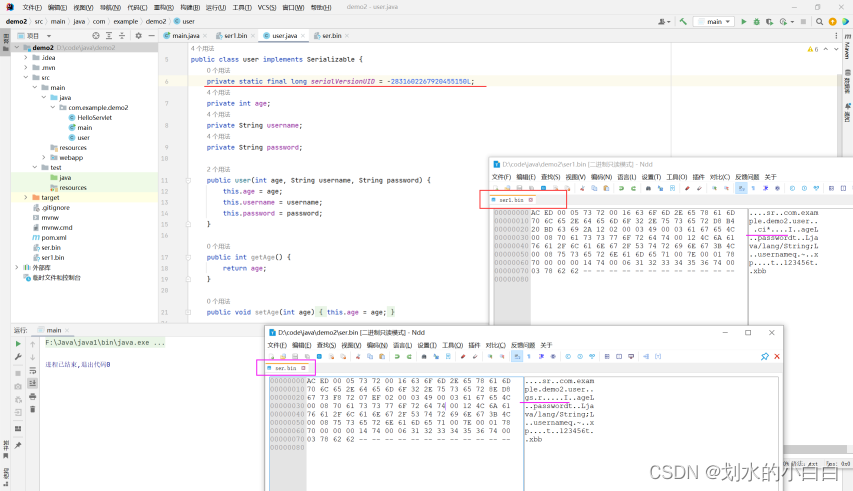Open the project view dropdown arrow
This screenshot has width=853, height=491.
(x=49, y=36)
